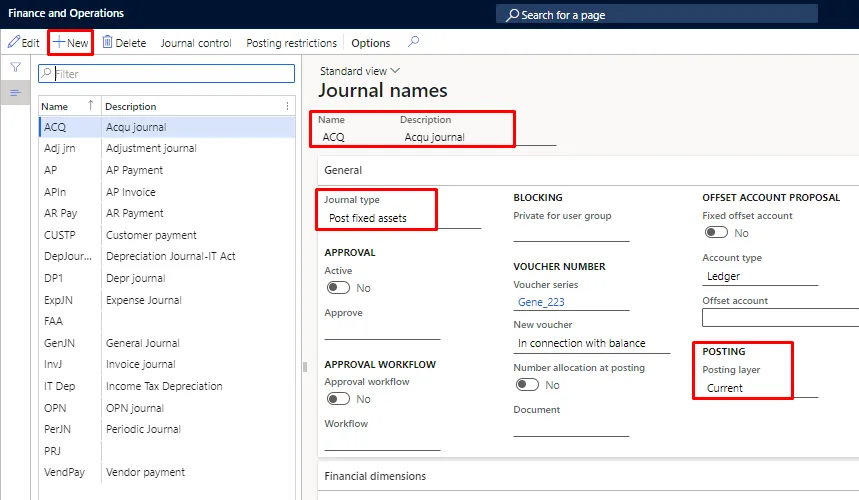859x500 pixels.
Task: Open the New voucher dropdown
Action: [x=592, y=343]
